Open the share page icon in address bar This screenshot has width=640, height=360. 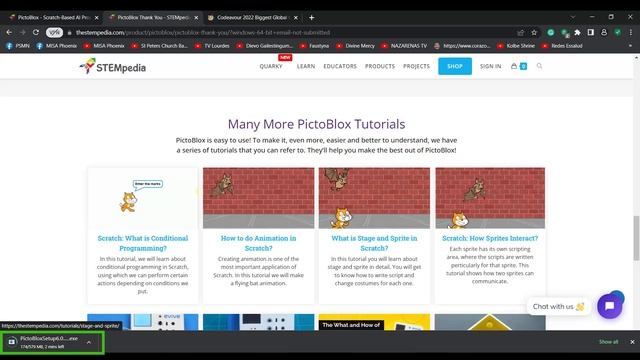pyautogui.click(x=520, y=32)
